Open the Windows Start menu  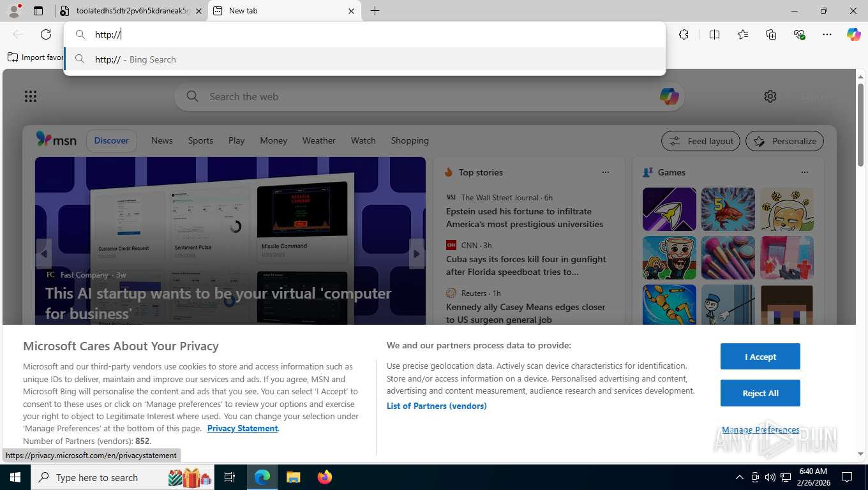coord(15,477)
